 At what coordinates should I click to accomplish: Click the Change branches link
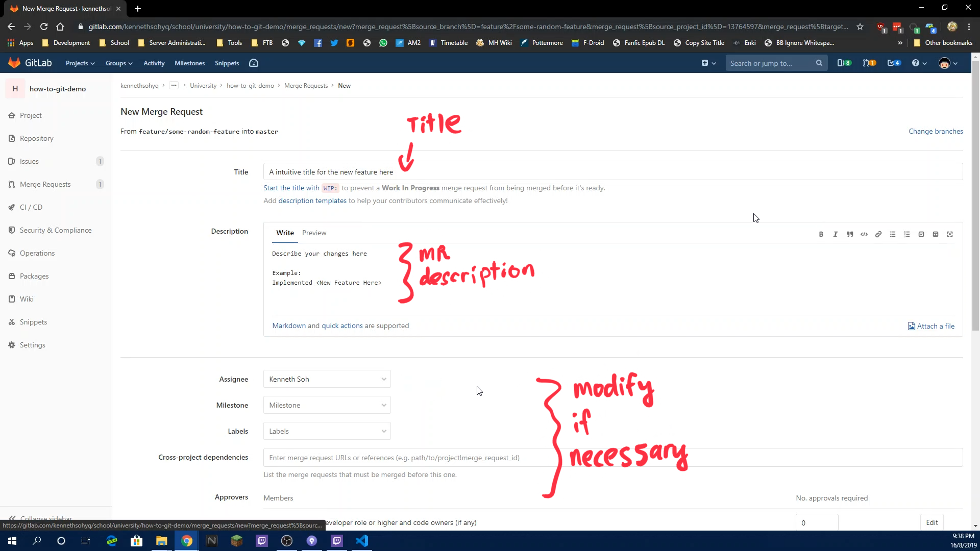click(936, 131)
